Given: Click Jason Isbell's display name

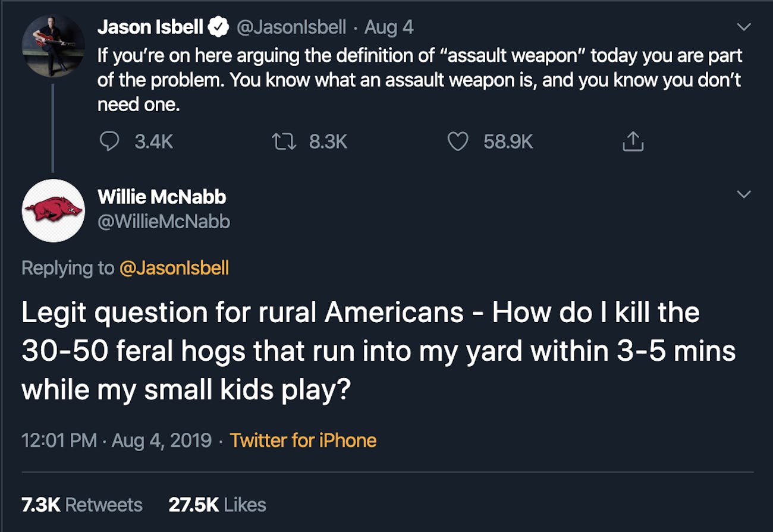Looking at the screenshot, I should coord(150,26).
